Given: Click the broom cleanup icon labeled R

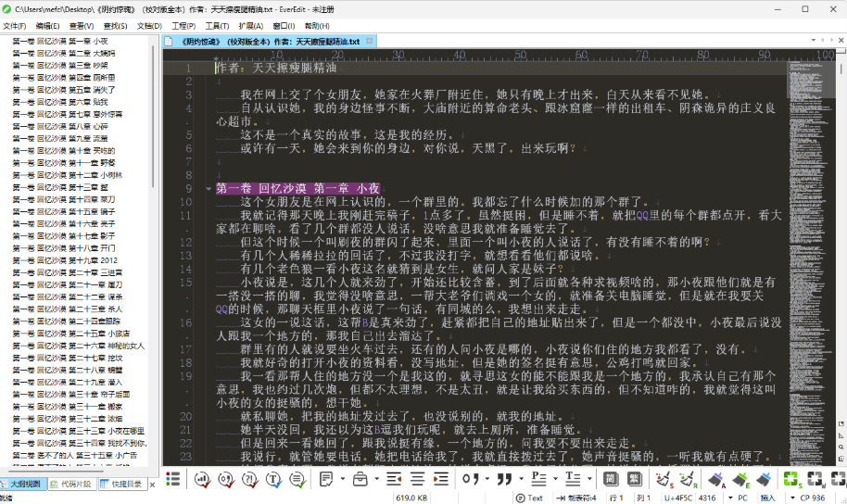Looking at the screenshot, I should [x=688, y=479].
